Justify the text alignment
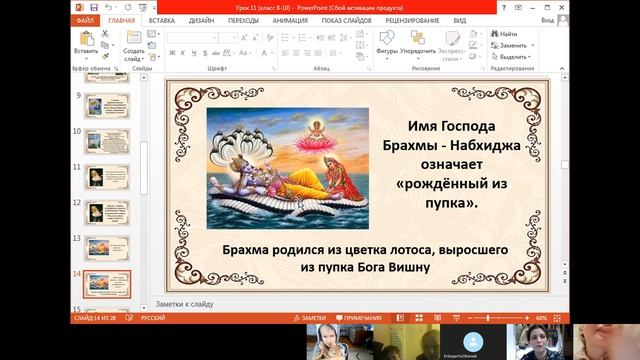Viewport: 640px width, 360px height. (318, 53)
